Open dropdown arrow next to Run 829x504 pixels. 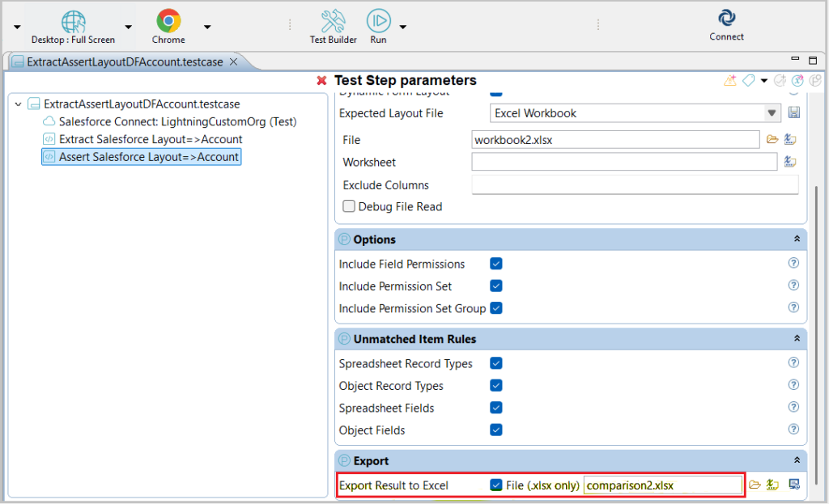point(402,28)
